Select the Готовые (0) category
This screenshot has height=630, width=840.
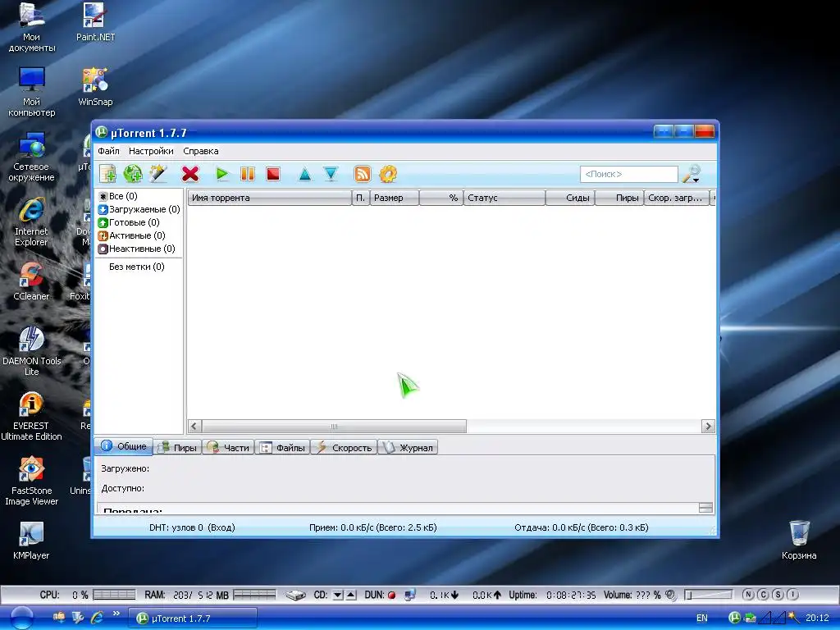tap(129, 222)
